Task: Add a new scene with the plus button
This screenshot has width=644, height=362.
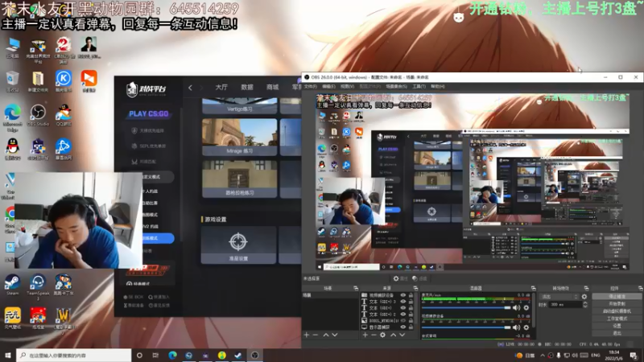Action: pyautogui.click(x=307, y=335)
